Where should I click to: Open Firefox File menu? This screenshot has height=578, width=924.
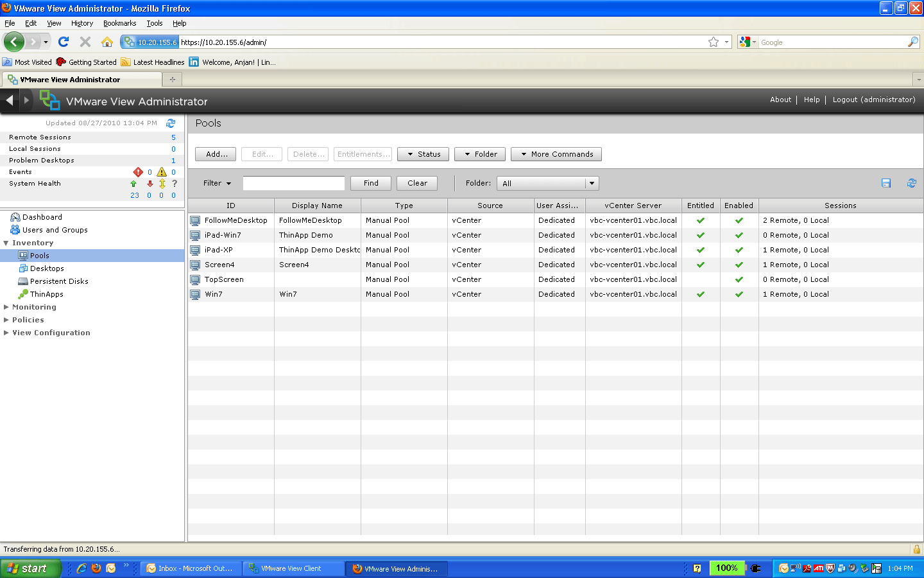click(10, 23)
